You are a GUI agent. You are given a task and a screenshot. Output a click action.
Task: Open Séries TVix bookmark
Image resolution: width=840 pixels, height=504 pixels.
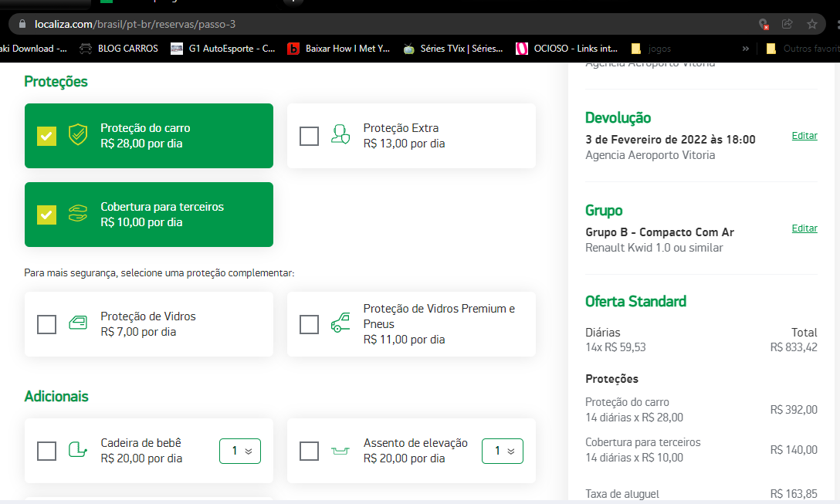click(x=453, y=49)
